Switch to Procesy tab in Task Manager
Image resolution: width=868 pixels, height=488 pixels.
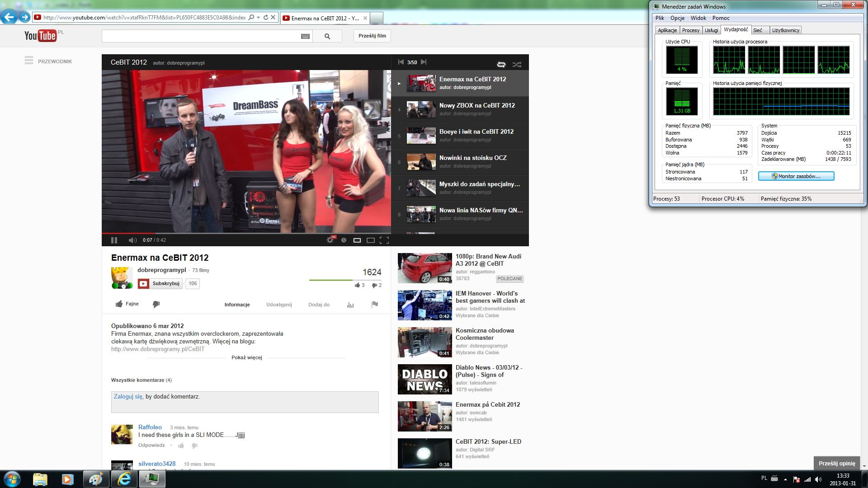[x=690, y=30]
